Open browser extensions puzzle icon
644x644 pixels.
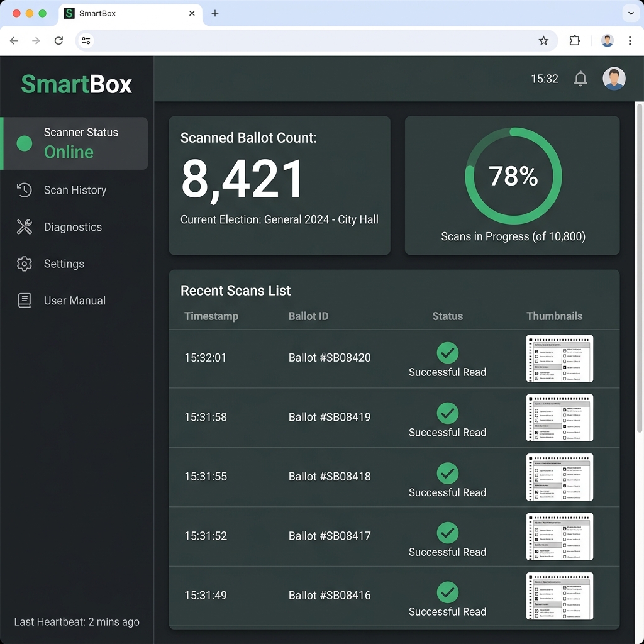click(575, 41)
